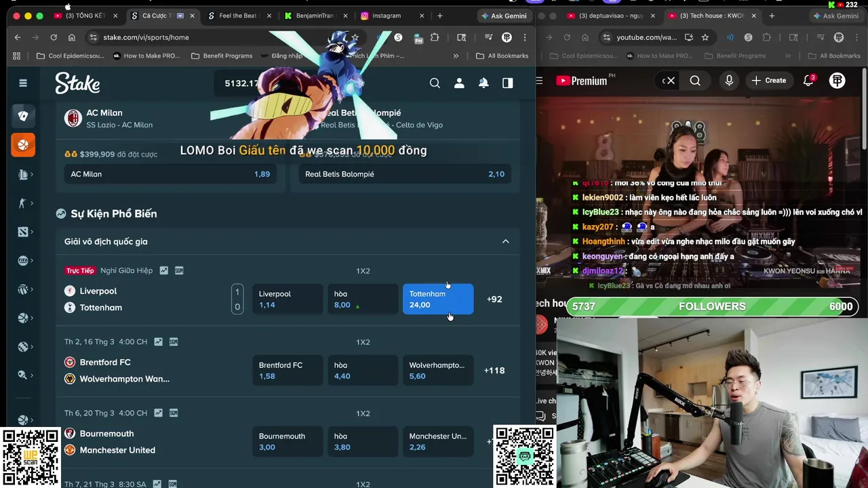Start YouTube voice search microphone
This screenshot has width=868, height=488.
coord(729,81)
